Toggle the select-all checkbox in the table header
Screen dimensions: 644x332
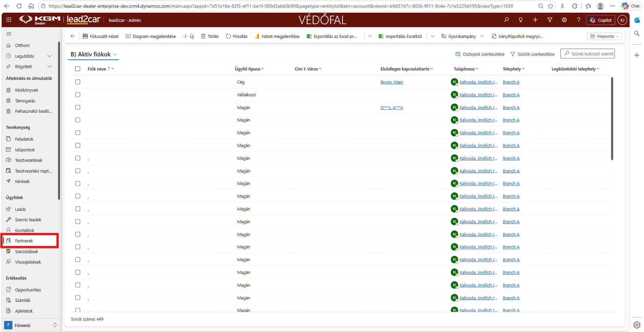click(78, 69)
